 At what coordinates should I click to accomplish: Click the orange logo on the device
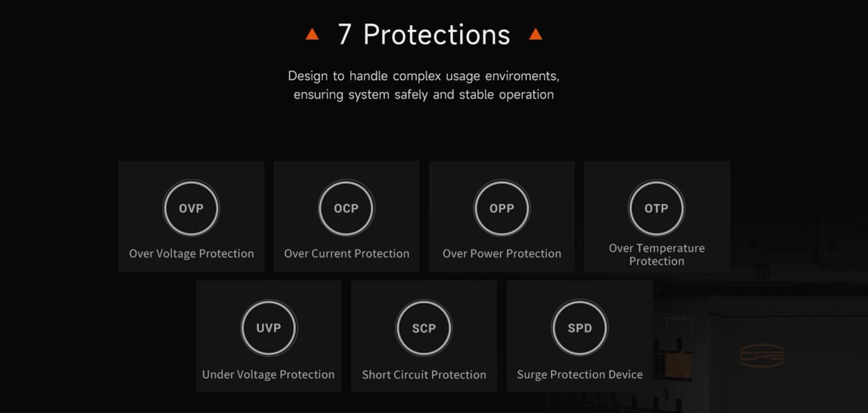(x=762, y=355)
